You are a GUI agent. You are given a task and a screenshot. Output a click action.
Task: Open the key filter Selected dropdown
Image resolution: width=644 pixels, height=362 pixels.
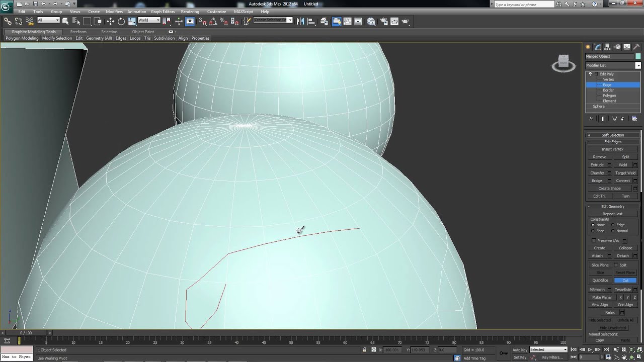[548, 350]
